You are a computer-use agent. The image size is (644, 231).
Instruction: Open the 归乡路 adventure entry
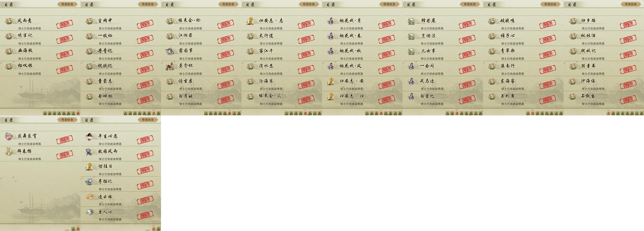[604, 23]
